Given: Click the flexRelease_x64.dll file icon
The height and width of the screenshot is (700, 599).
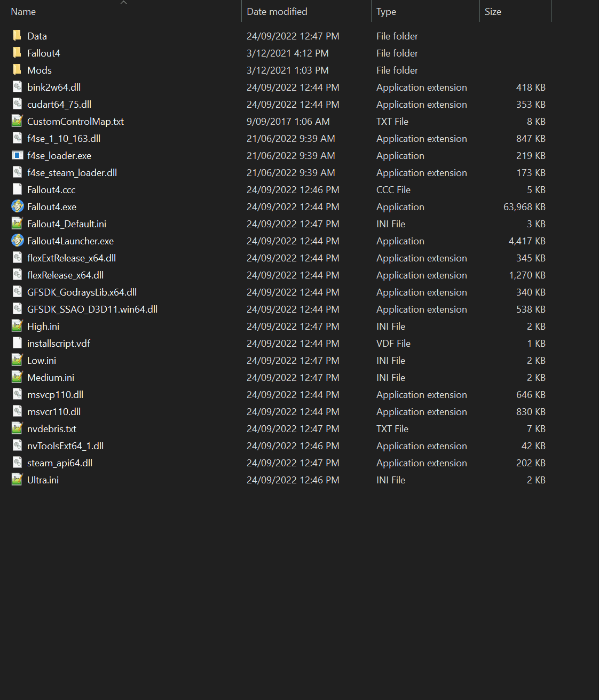Looking at the screenshot, I should 17,275.
